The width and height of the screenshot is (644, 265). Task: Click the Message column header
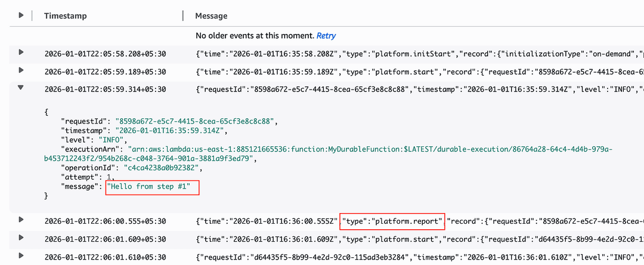coord(211,16)
